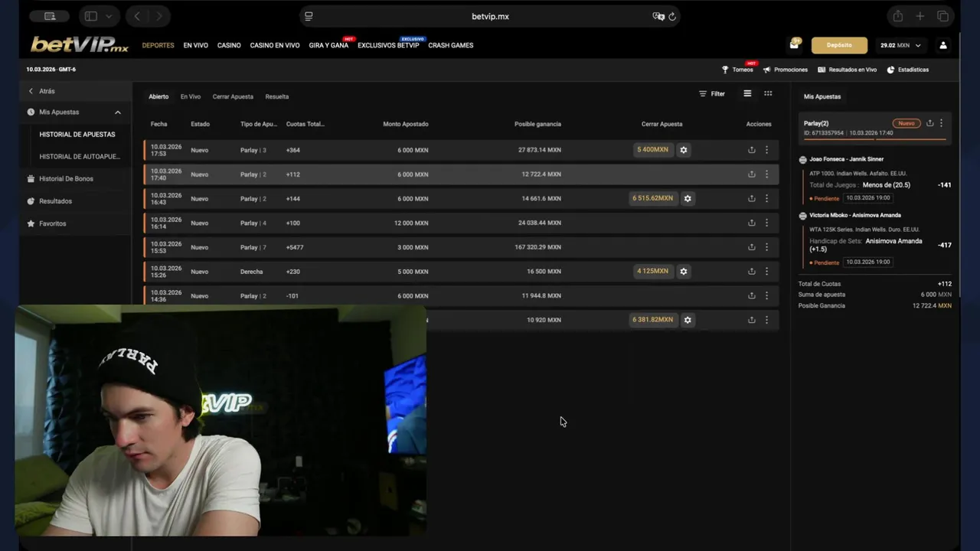980x551 pixels.
Task: Open a new browser tab with plus icon
Action: (x=920, y=16)
